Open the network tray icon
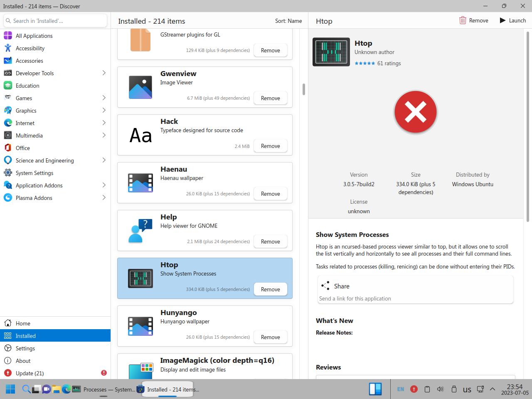The height and width of the screenshot is (399, 532). [x=480, y=389]
